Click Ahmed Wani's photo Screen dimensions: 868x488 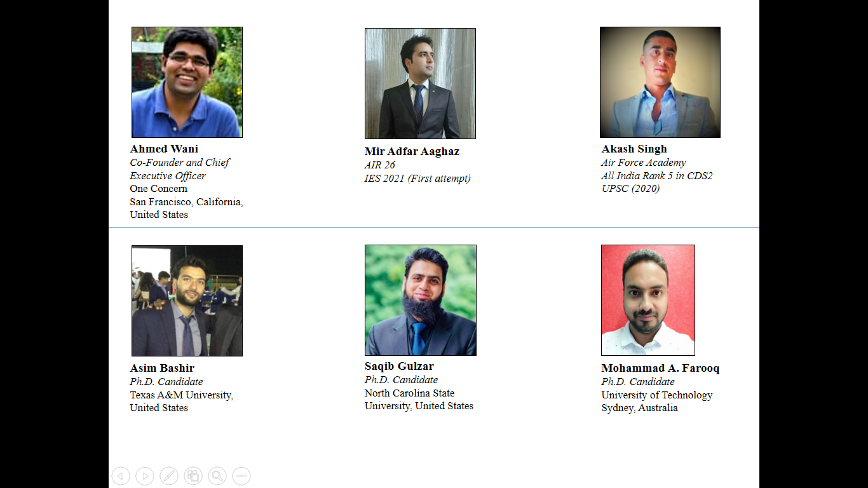[187, 82]
